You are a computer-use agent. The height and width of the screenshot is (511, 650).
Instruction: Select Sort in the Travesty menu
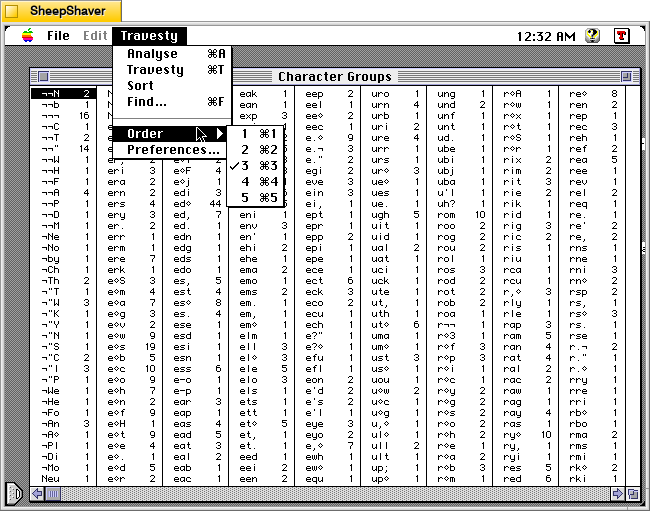click(172, 86)
